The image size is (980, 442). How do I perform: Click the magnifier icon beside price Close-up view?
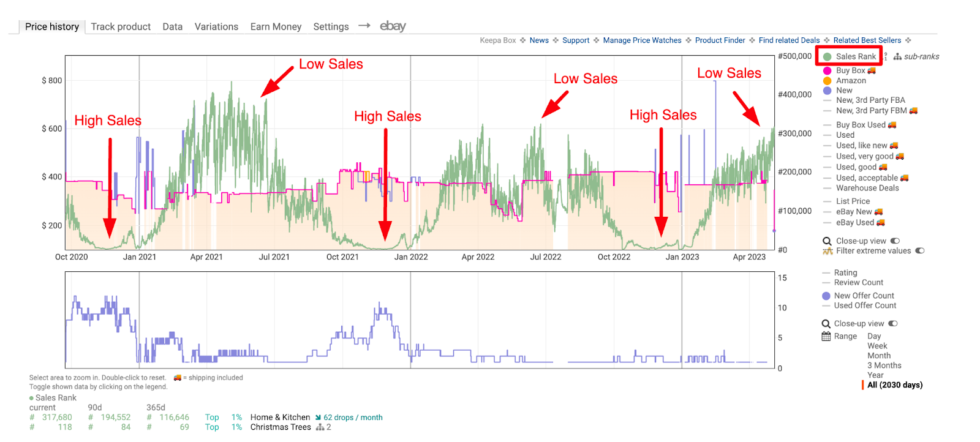[x=827, y=241]
